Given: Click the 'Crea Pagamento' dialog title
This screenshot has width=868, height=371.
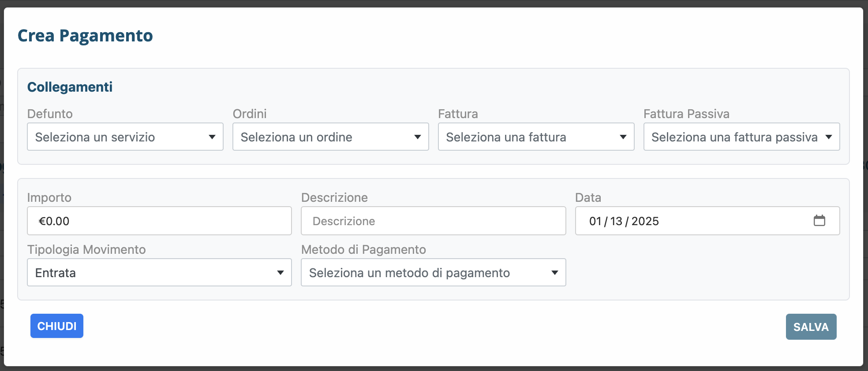Looking at the screenshot, I should point(85,36).
